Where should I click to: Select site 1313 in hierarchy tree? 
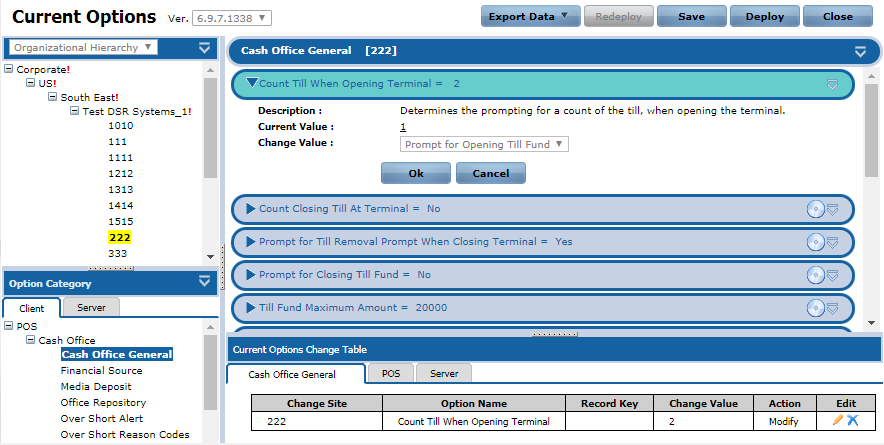pyautogui.click(x=121, y=190)
